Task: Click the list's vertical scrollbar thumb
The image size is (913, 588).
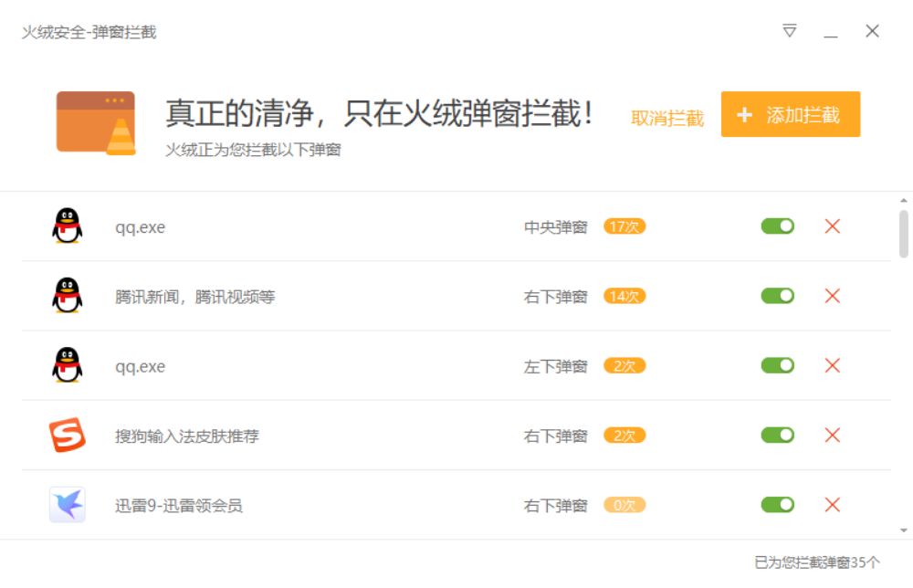Action: (904, 234)
